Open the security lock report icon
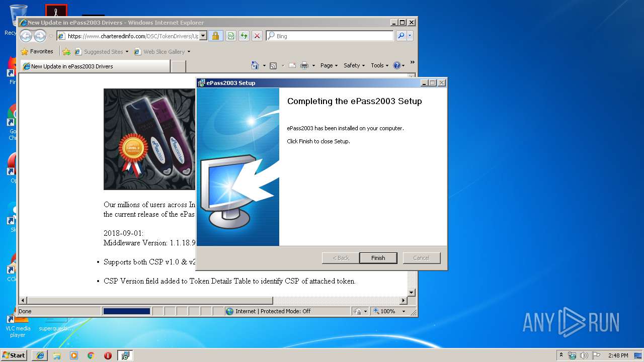This screenshot has width=644, height=362. pyautogui.click(x=215, y=36)
